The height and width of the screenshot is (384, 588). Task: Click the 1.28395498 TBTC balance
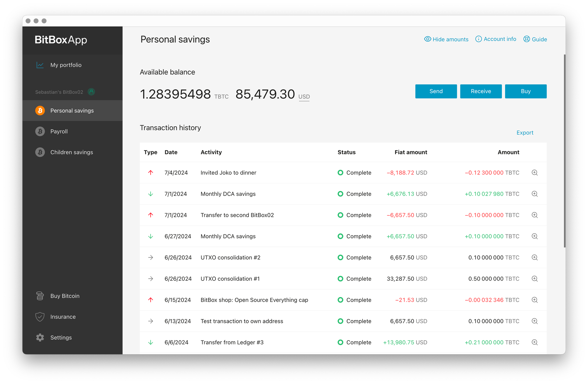coord(184,94)
